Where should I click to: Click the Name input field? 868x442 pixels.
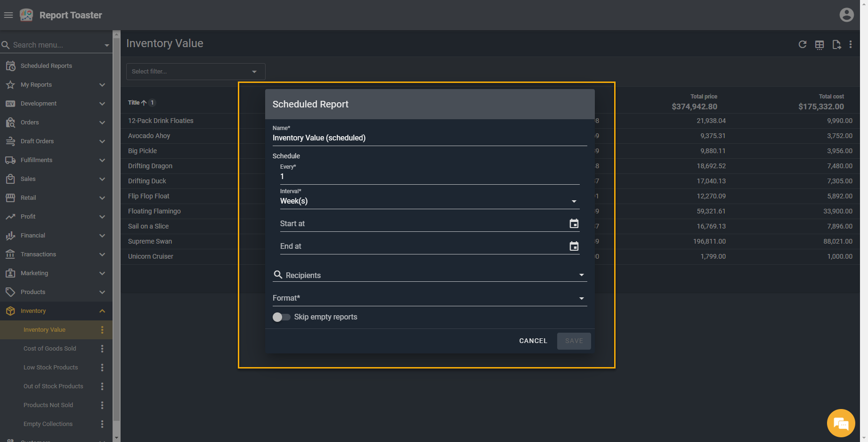coord(429,138)
